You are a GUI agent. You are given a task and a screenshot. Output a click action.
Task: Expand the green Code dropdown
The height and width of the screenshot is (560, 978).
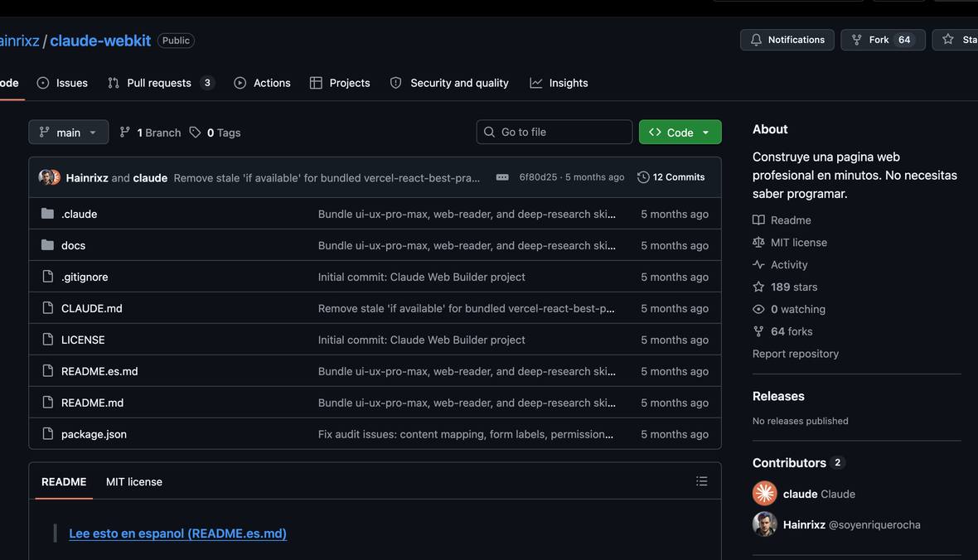[680, 133]
